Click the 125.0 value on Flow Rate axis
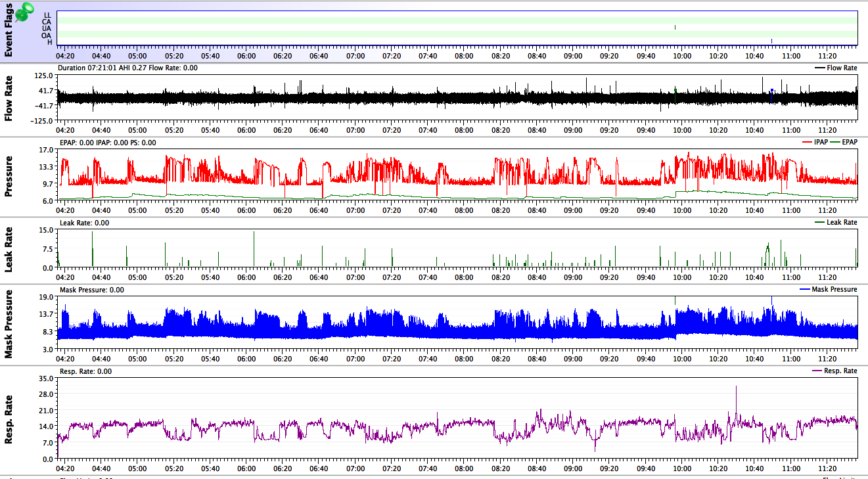The width and height of the screenshot is (868, 479). [x=44, y=77]
